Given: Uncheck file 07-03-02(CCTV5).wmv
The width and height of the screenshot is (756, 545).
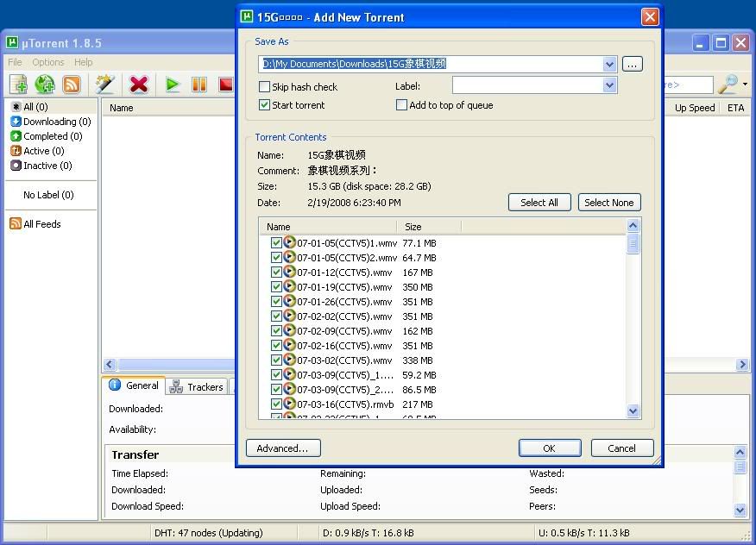Looking at the screenshot, I should pyautogui.click(x=276, y=360).
